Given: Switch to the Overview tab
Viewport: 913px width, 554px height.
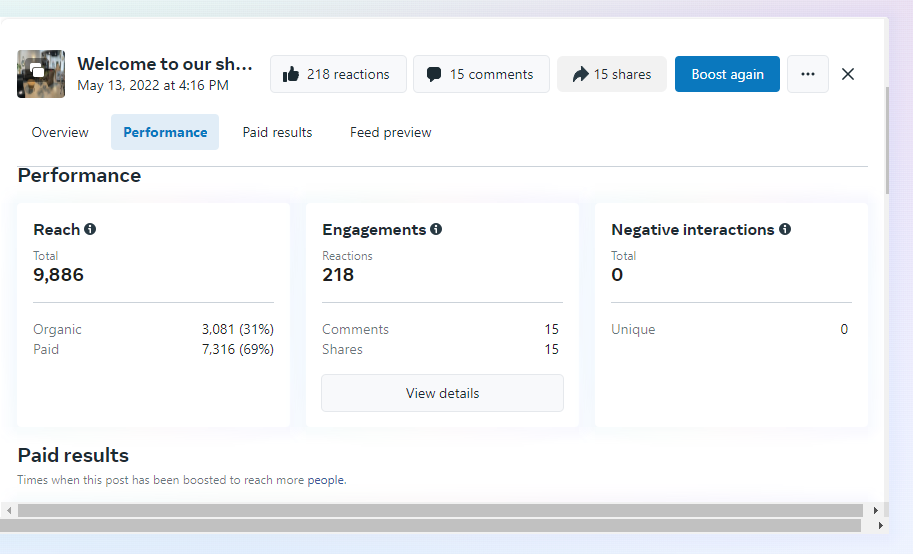Looking at the screenshot, I should [60, 132].
